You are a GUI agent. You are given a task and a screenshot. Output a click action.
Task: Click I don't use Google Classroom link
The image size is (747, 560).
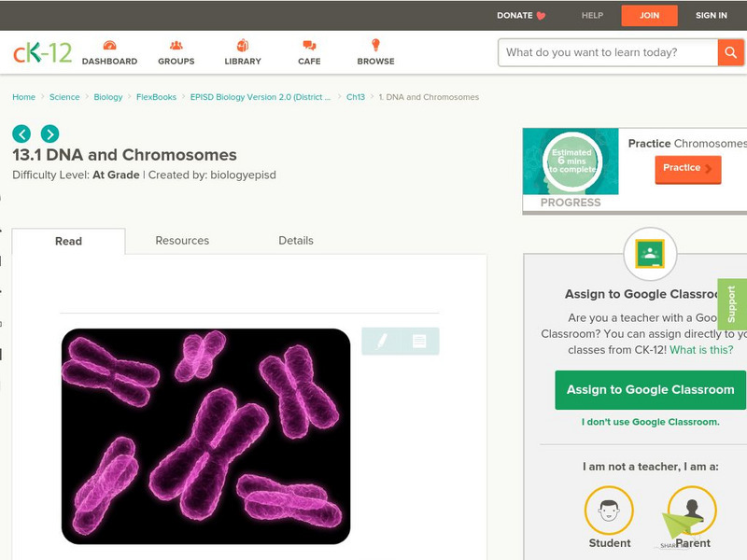click(651, 422)
